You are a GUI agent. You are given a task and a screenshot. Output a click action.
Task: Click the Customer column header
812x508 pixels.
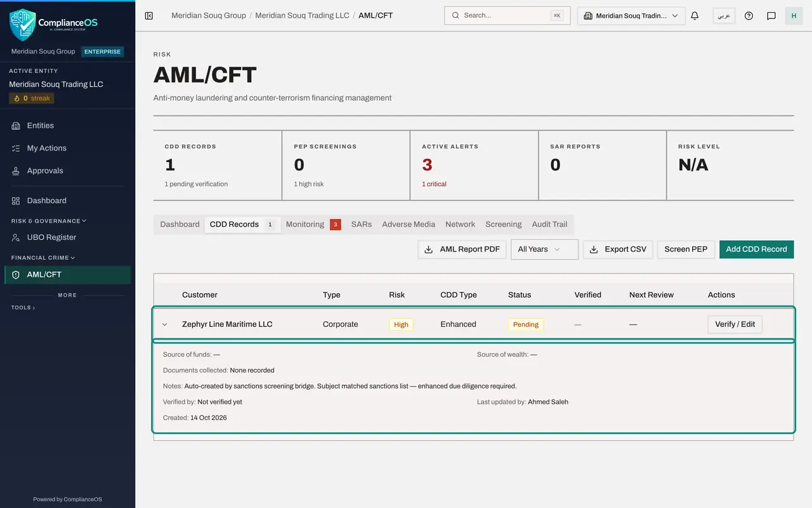click(x=200, y=295)
